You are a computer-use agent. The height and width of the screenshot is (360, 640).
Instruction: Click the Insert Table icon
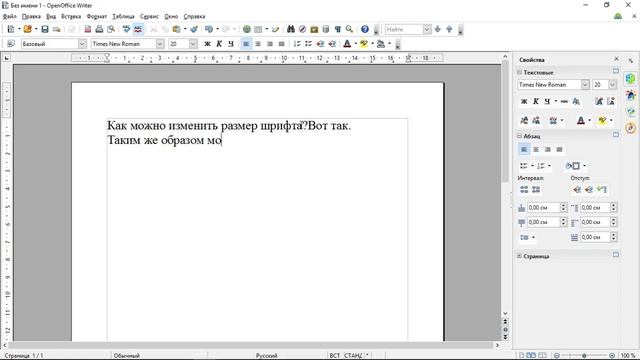point(258,29)
